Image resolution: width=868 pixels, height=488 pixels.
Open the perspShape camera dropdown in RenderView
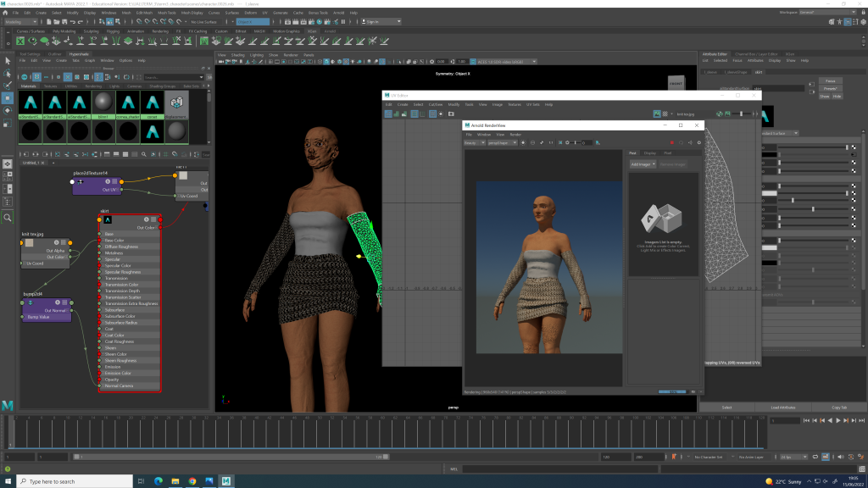tap(502, 142)
